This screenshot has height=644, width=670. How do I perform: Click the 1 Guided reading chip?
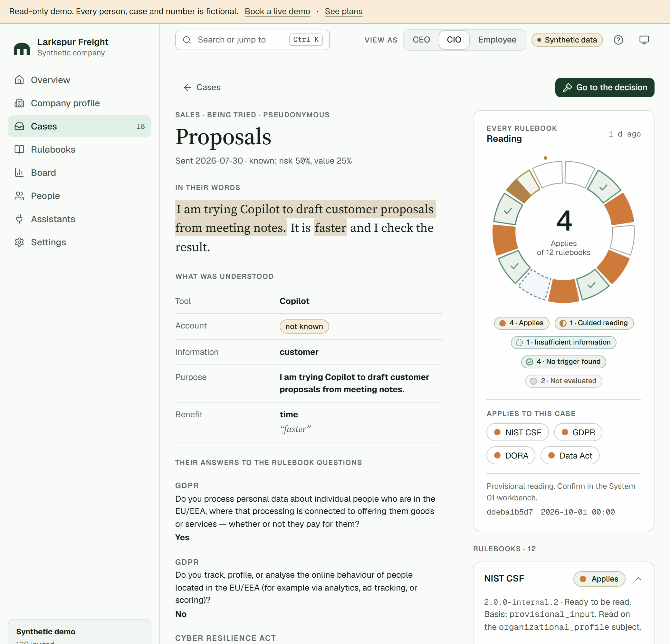click(x=593, y=323)
